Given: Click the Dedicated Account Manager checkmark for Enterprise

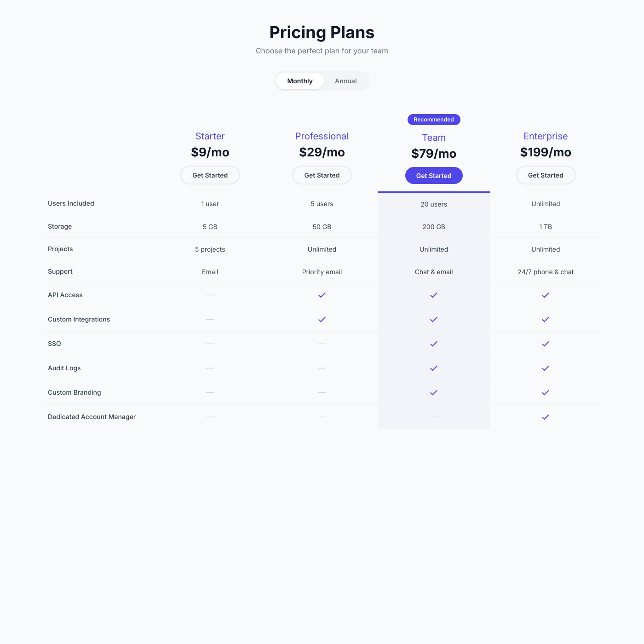Looking at the screenshot, I should tap(545, 417).
